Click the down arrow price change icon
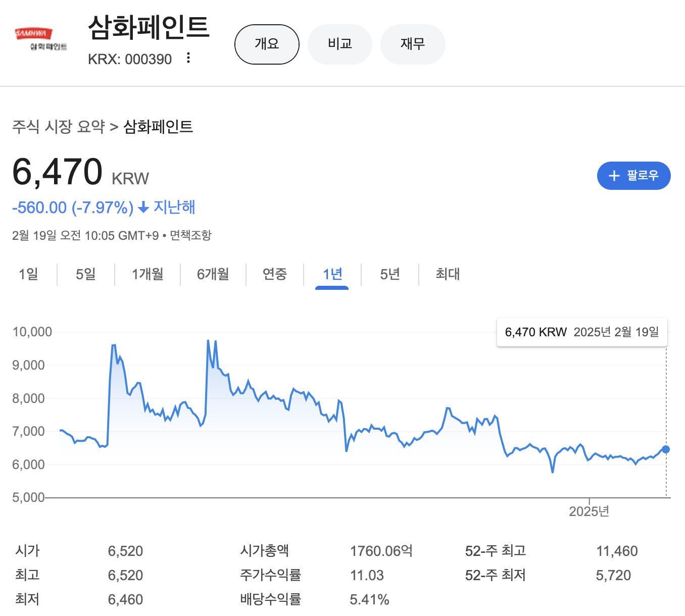The width and height of the screenshot is (685, 616). [143, 207]
